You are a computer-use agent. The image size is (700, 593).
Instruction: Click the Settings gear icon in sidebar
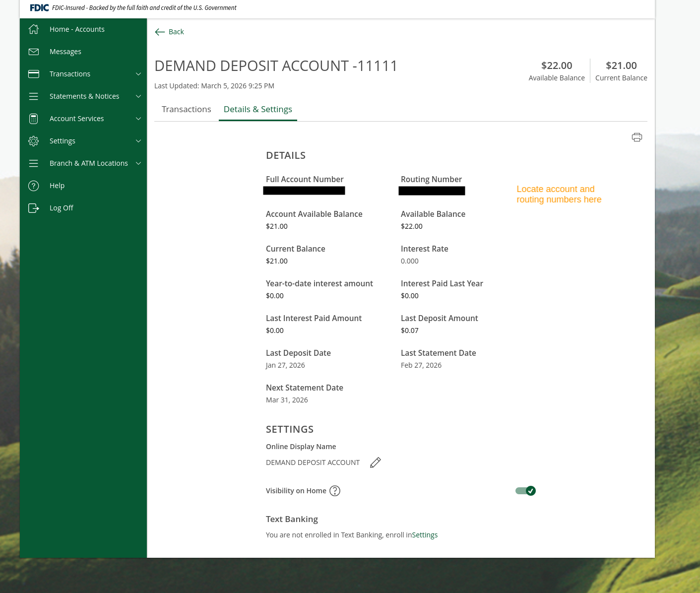pyautogui.click(x=34, y=141)
